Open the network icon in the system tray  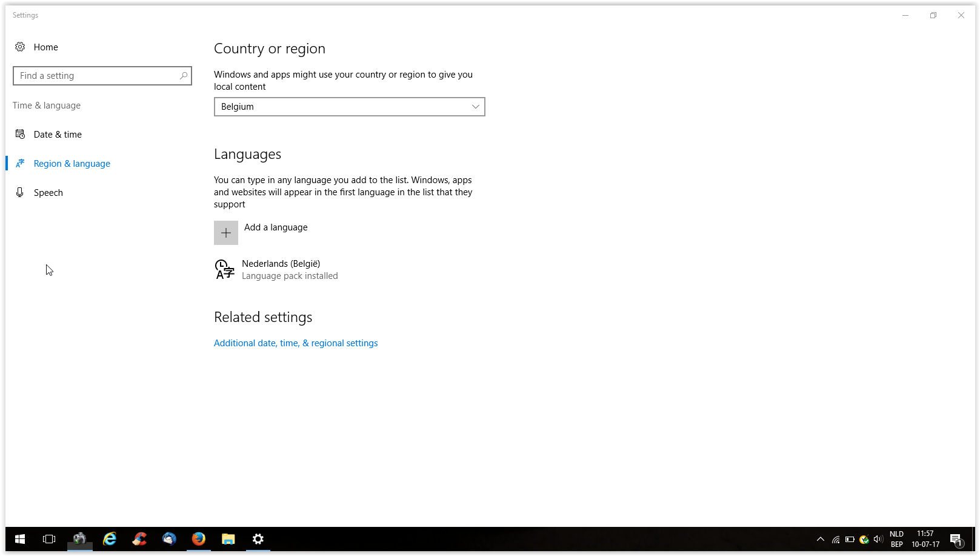point(836,540)
